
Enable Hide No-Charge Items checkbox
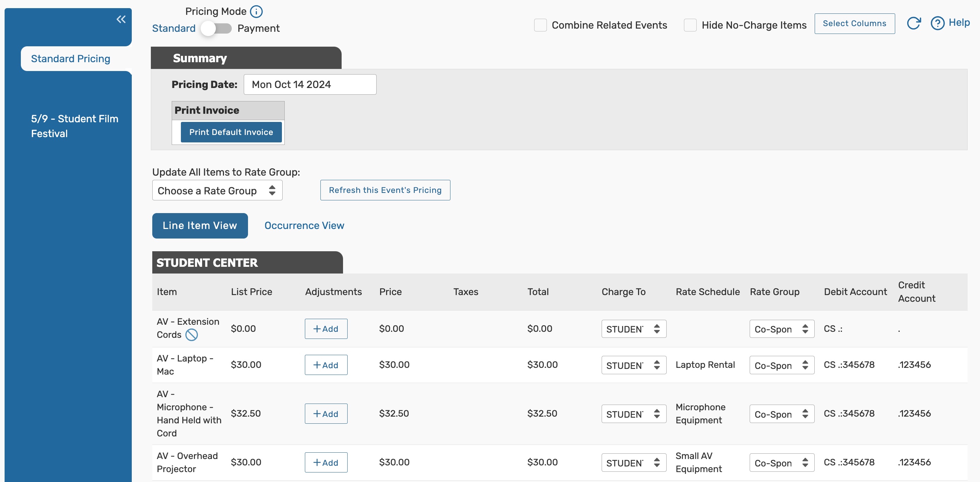690,25
